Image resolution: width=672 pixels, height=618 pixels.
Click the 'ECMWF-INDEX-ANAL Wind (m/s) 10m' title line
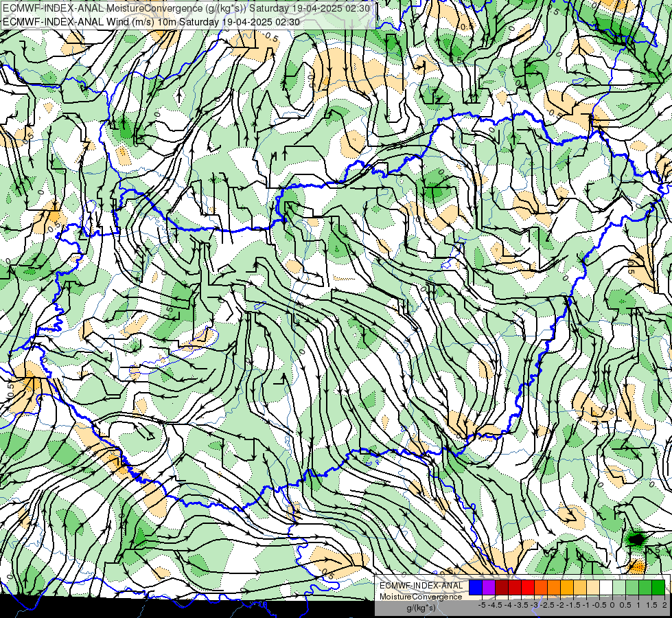(151, 22)
